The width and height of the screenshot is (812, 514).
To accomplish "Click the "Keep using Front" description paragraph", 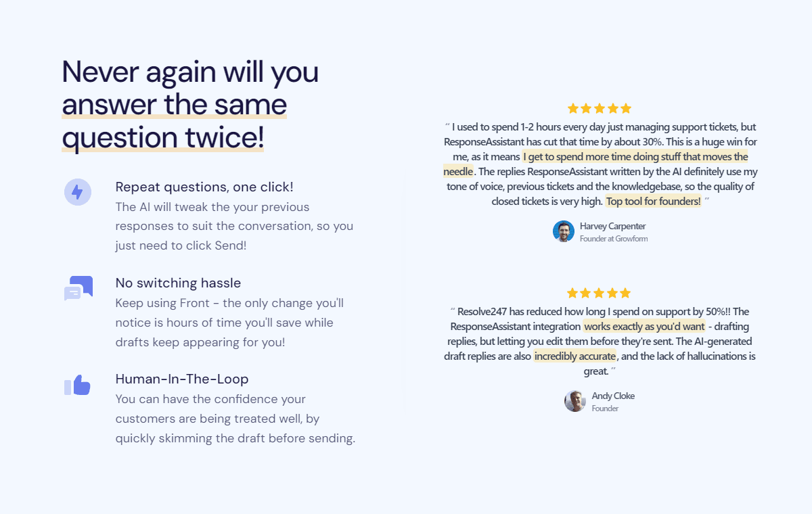I will pos(230,323).
